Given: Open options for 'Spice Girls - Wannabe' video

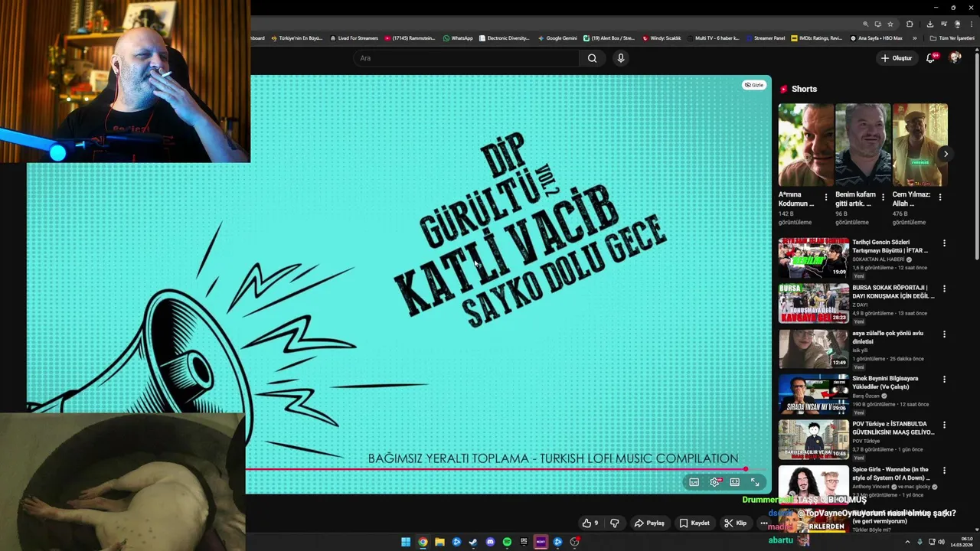Looking at the screenshot, I should 944,470.
